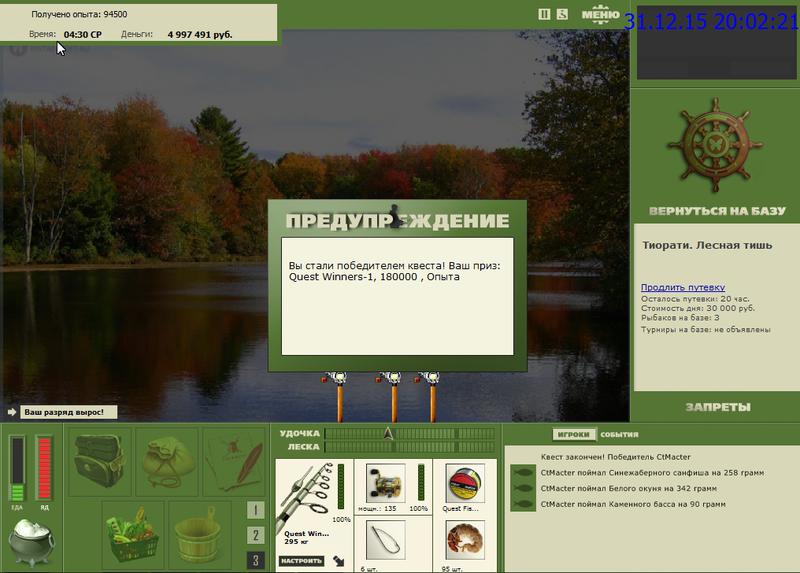
Task: Select the Quest Fis... fishing line spool
Action: (x=465, y=483)
